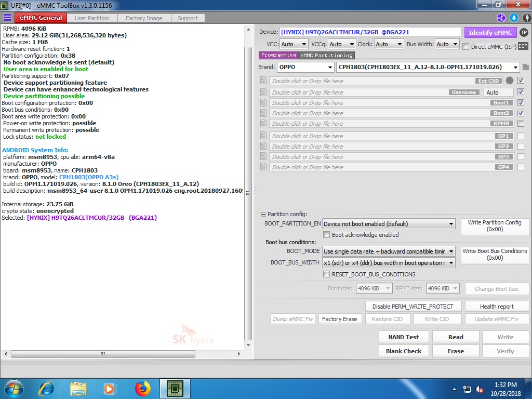Open BOOT_PARTITION_EN dropdown

click(389, 224)
